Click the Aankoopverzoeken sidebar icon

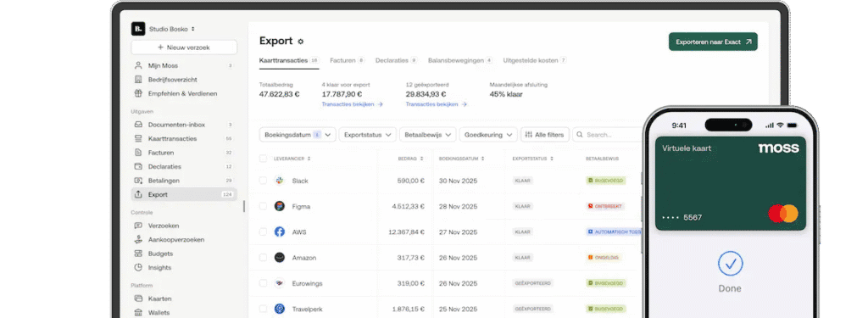coord(138,240)
